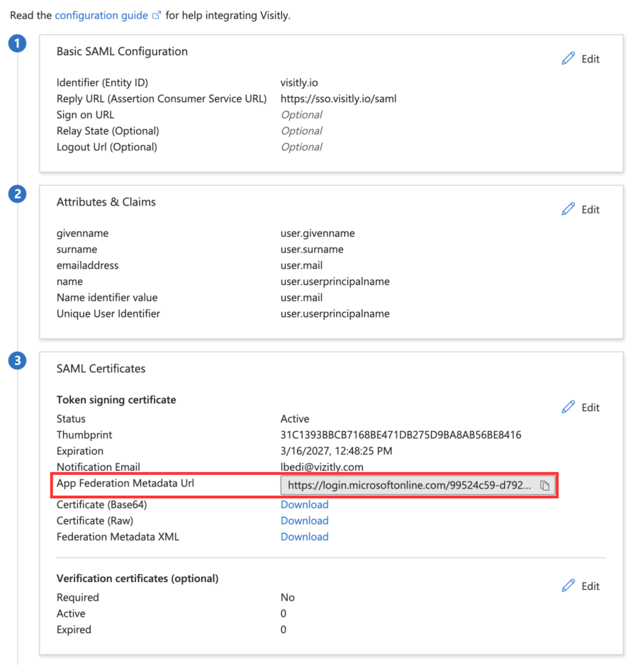Image resolution: width=644 pixels, height=665 pixels.
Task: Click Edit for Verification certificates
Action: pyautogui.click(x=590, y=586)
